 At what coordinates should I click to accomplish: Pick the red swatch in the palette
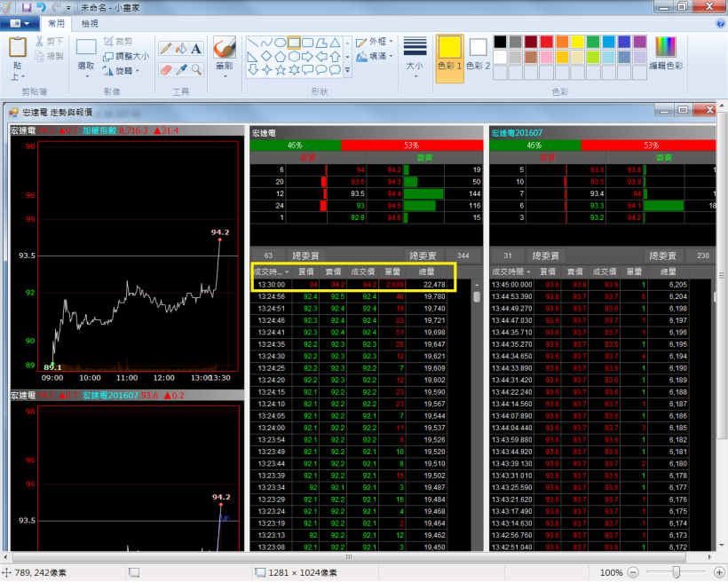tap(546, 42)
